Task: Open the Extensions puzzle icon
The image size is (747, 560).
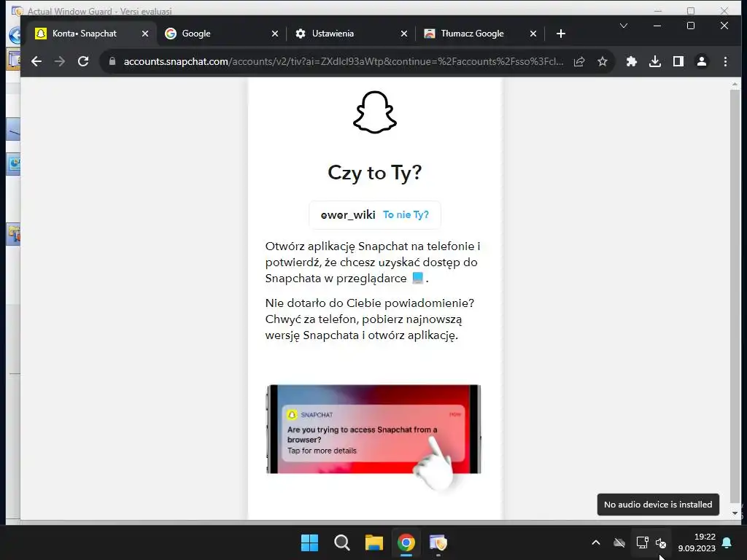Action: (x=632, y=61)
